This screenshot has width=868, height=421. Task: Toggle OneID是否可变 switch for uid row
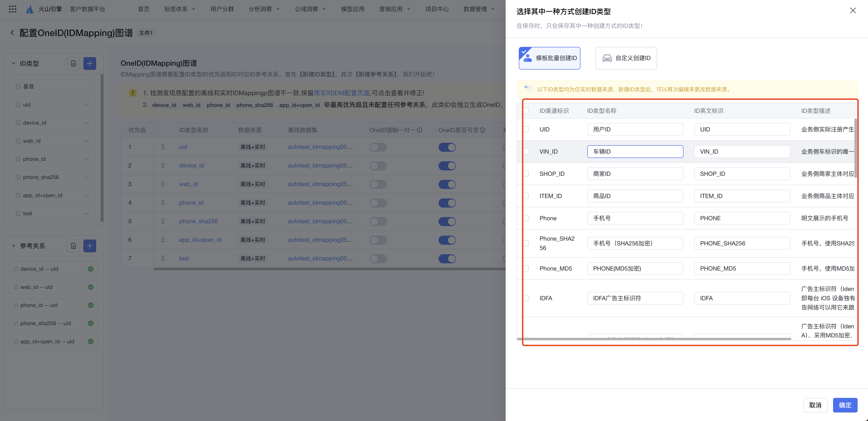pos(447,147)
